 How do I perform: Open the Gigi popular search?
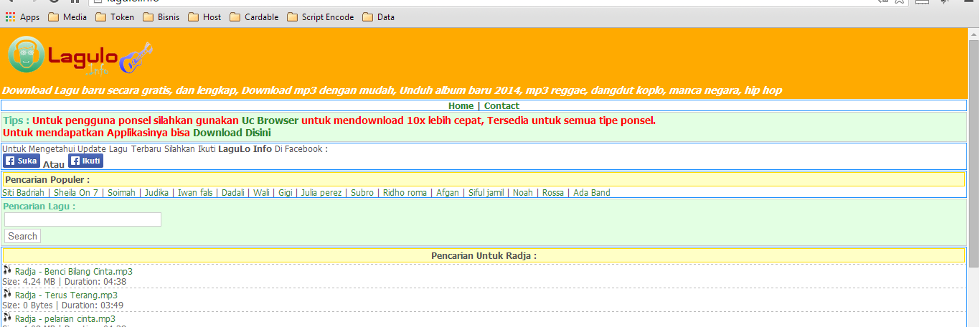pyautogui.click(x=286, y=193)
